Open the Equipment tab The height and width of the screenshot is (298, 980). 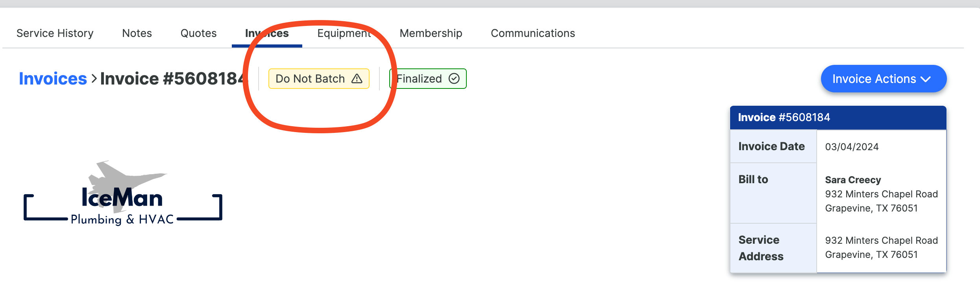344,33
